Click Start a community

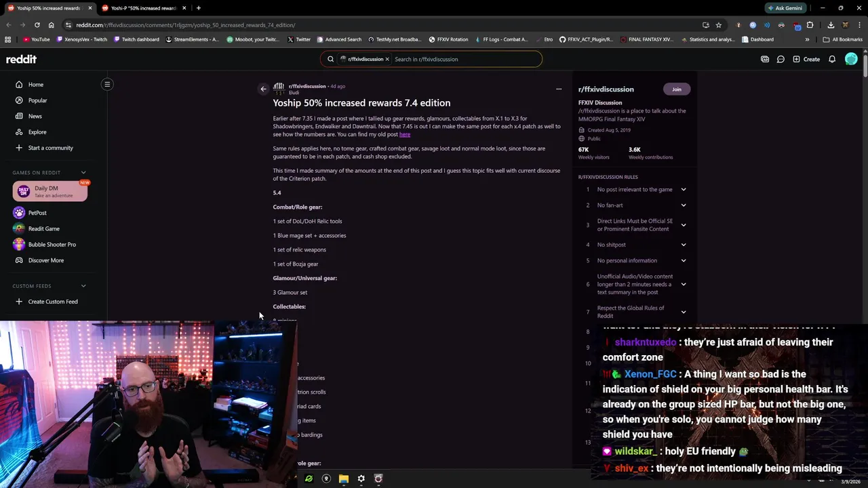[50, 148]
